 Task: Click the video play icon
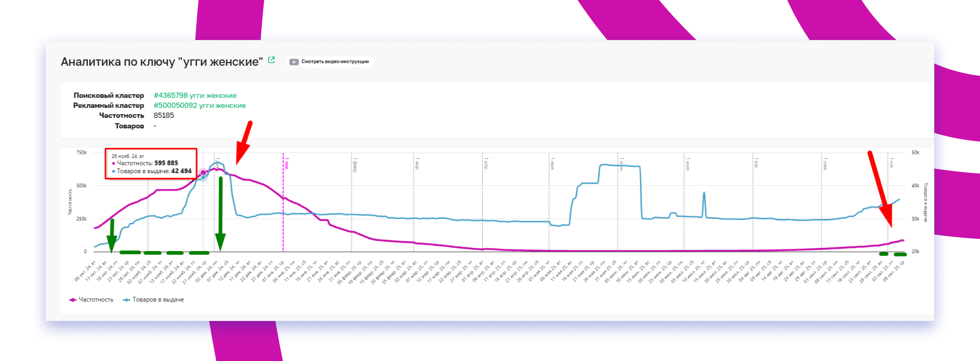point(294,62)
